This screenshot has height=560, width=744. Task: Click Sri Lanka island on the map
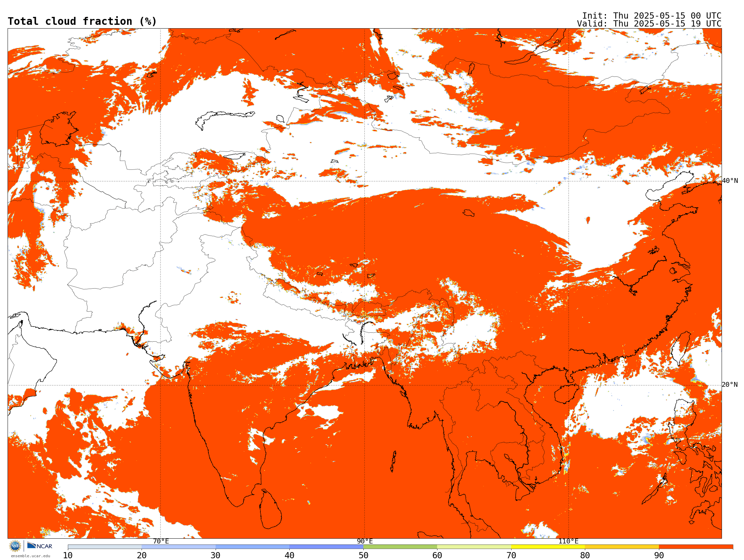(x=270, y=510)
